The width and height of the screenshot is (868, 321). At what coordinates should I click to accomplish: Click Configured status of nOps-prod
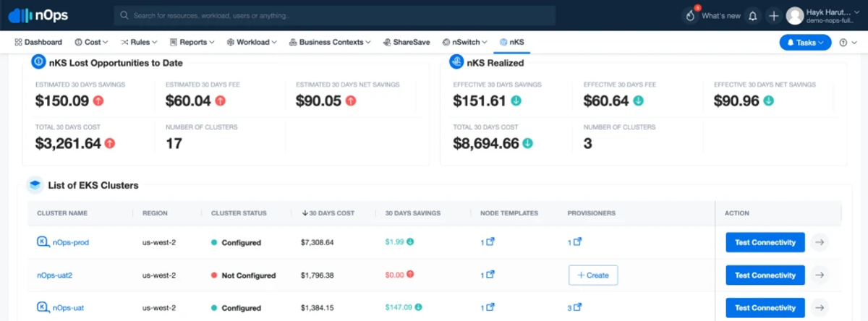pos(236,242)
